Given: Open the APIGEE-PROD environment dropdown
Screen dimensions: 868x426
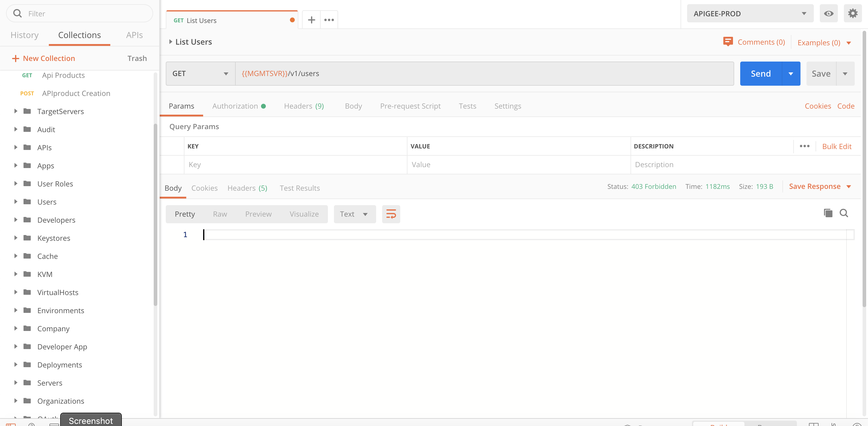Looking at the screenshot, I should pos(750,14).
